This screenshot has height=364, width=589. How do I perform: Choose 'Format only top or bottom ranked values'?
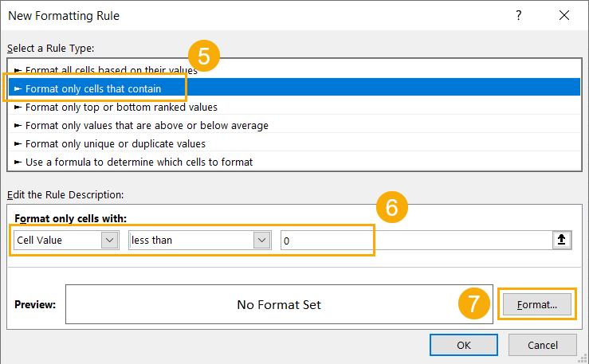point(121,107)
